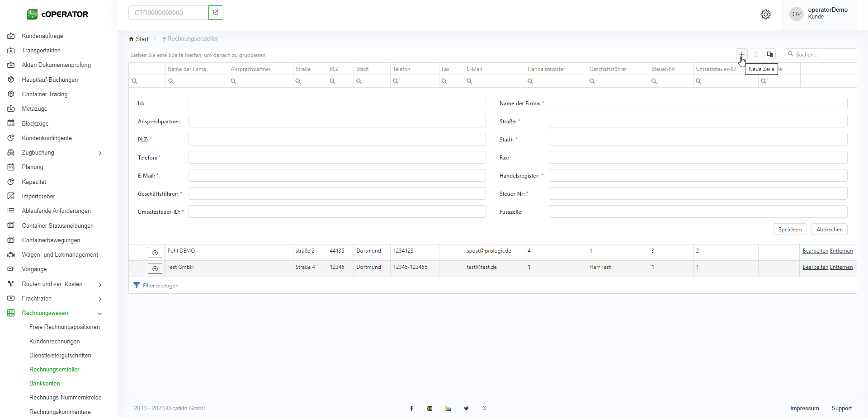Viewport: 868px width, 418px height.
Task: Expand the Zugbuchung submenu
Action: pos(100,153)
